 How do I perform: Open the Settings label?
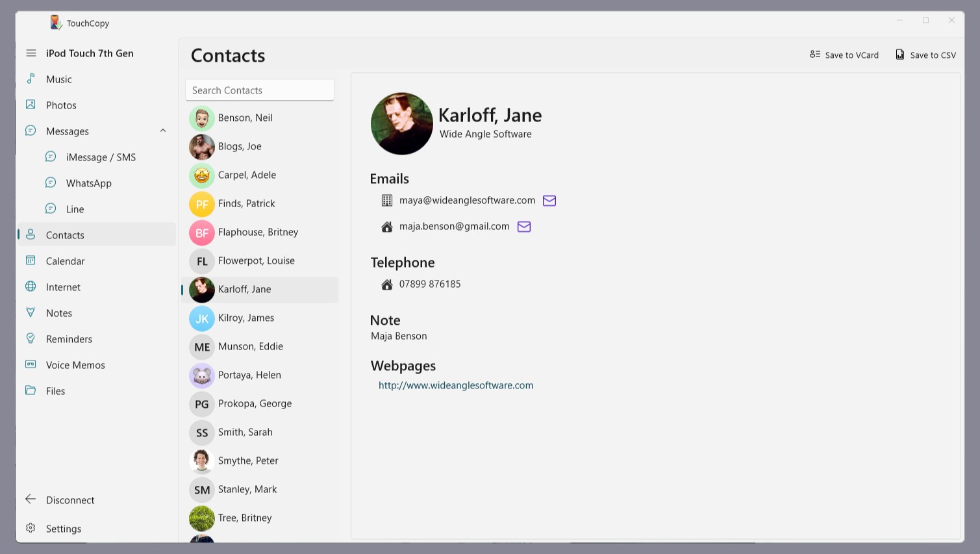point(64,529)
